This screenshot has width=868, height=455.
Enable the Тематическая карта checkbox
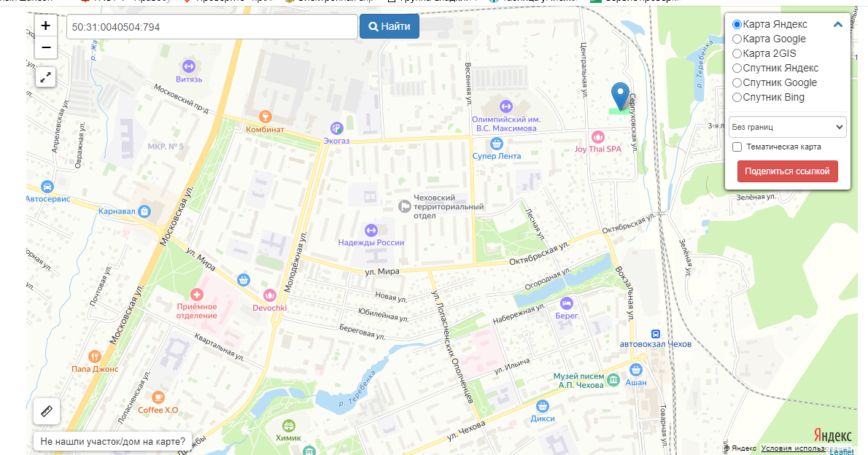[737, 147]
